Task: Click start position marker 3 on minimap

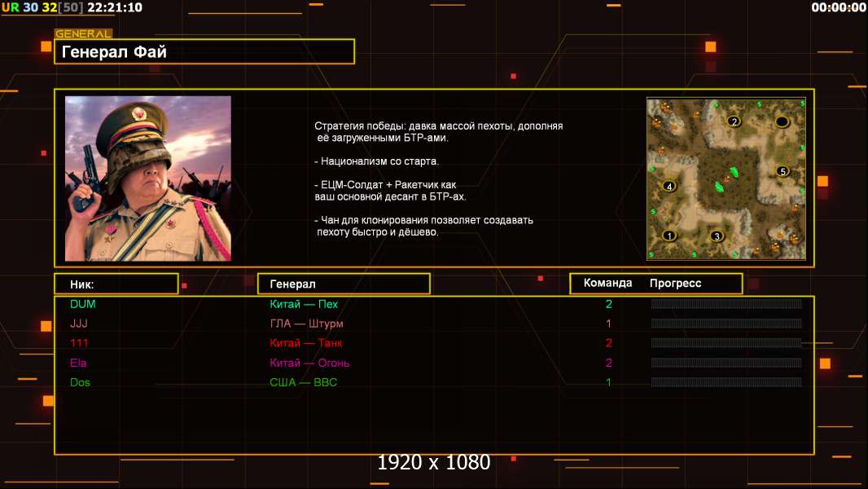Action: pyautogui.click(x=717, y=236)
